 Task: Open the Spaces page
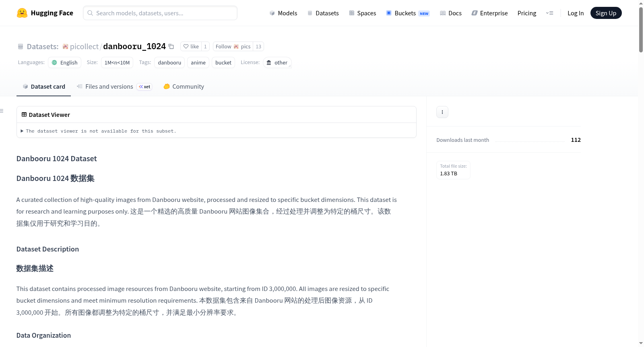(362, 13)
